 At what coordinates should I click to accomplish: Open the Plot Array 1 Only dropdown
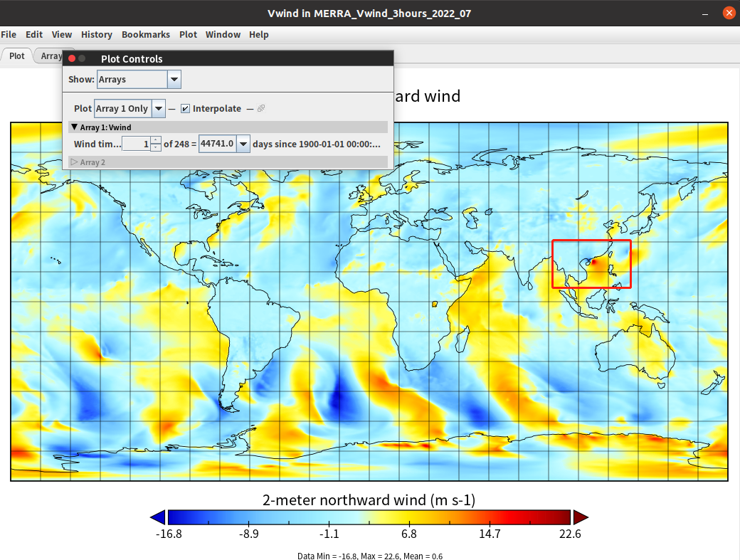pos(159,109)
